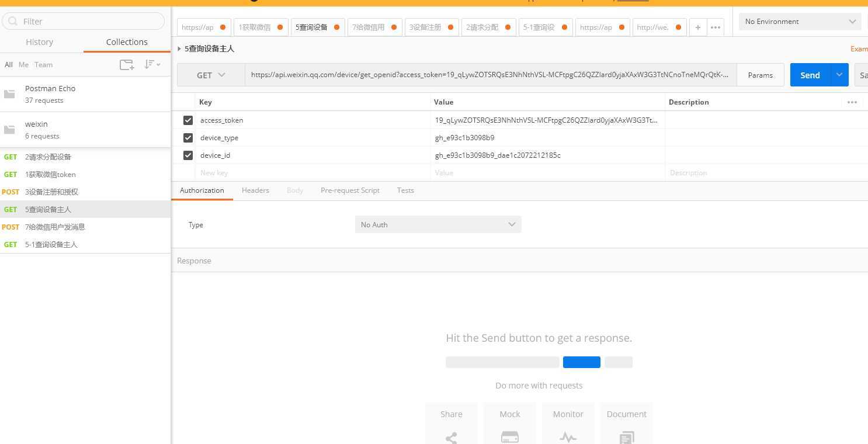Click the access_token key cell
This screenshot has width=868, height=444.
[313, 120]
